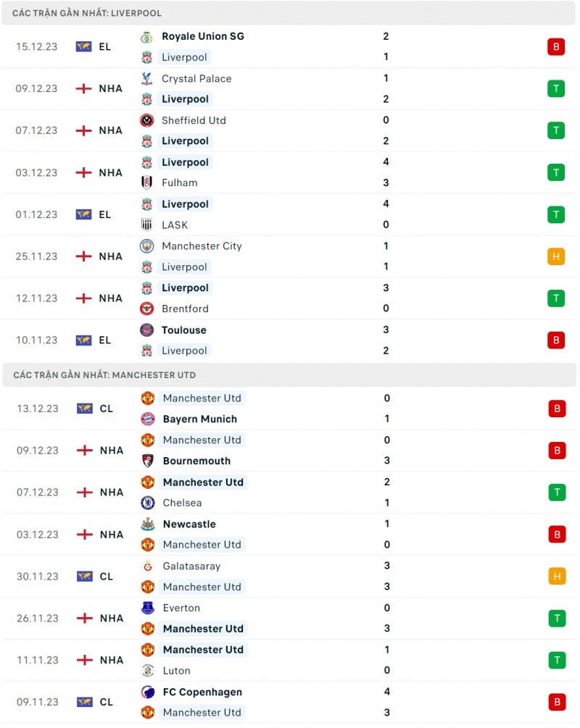Click the Chelsea club crest
This screenshot has width=580, height=728.
point(148,503)
